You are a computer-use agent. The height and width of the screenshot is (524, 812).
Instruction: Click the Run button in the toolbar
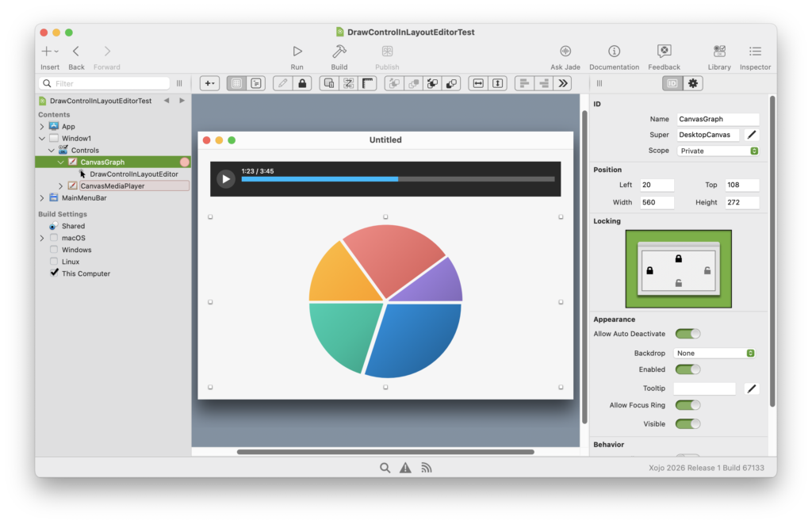point(297,52)
